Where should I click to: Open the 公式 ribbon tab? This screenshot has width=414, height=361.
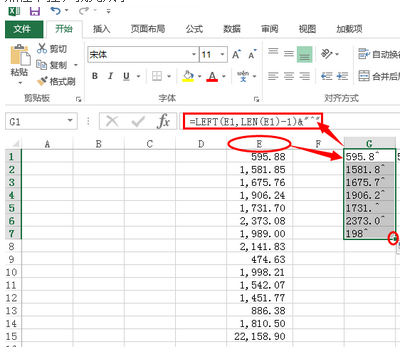(194, 29)
